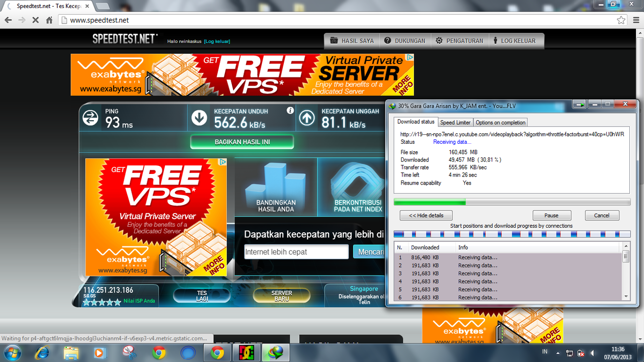The height and width of the screenshot is (362, 644).
Task: Click the IDM title bar app icon
Action: 392,106
